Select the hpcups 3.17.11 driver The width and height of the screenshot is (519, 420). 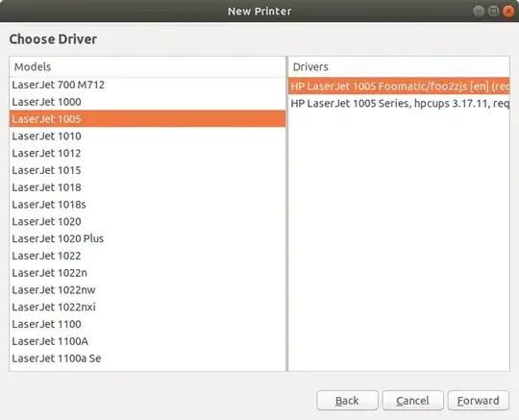pos(399,104)
